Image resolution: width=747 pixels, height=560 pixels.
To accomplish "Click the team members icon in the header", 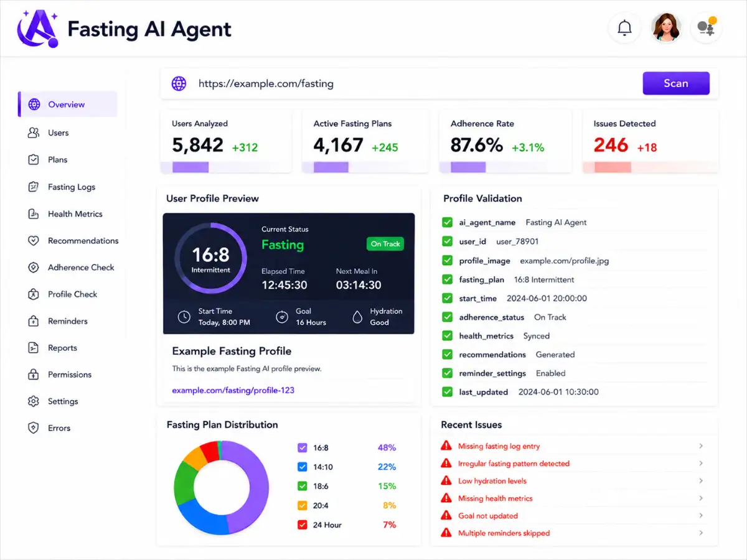I will [706, 28].
